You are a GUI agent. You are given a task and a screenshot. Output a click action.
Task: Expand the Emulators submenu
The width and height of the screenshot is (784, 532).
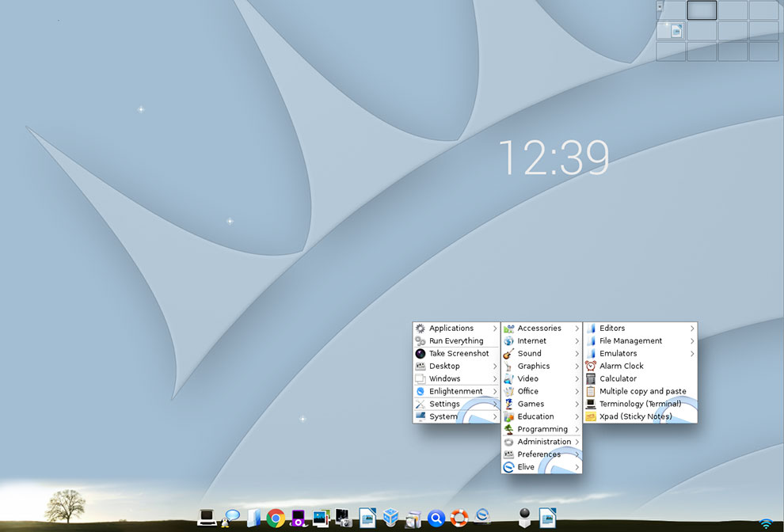(x=640, y=354)
